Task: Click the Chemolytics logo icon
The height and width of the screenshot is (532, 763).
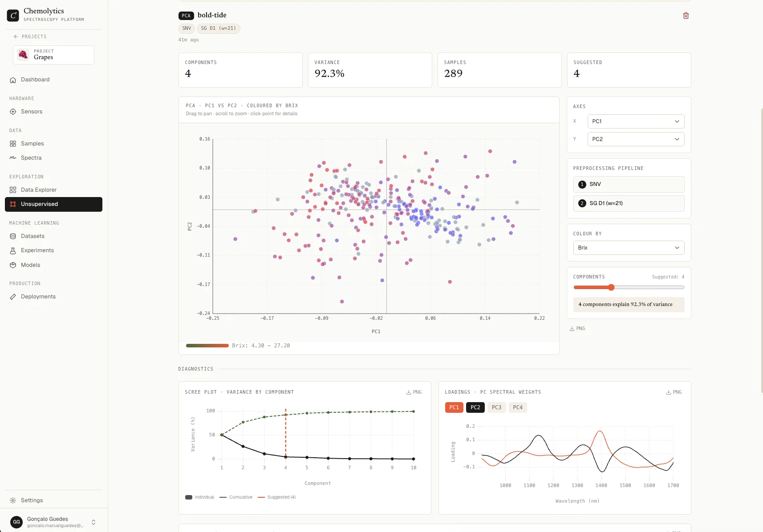Action: (13, 16)
